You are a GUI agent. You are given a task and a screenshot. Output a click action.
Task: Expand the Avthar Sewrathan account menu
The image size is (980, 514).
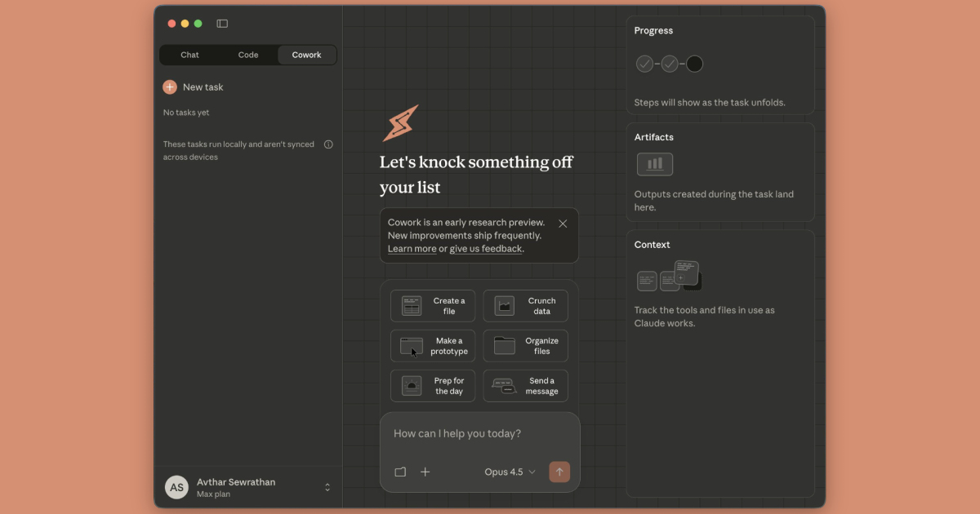click(327, 487)
